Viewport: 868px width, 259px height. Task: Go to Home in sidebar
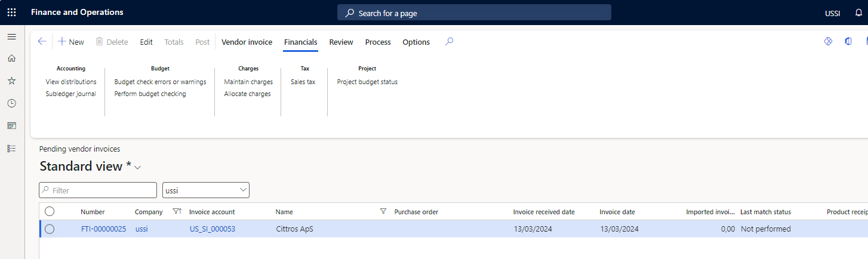11,58
